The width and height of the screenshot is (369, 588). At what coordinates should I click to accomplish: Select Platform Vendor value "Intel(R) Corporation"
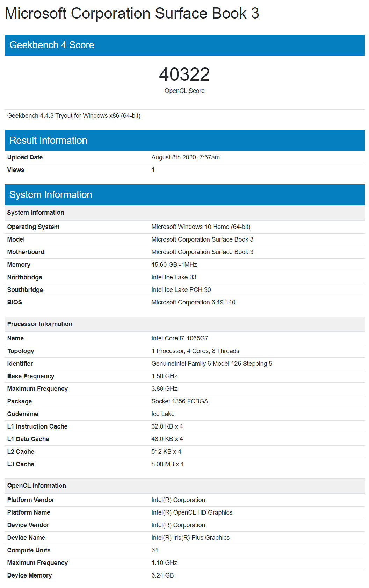(178, 500)
